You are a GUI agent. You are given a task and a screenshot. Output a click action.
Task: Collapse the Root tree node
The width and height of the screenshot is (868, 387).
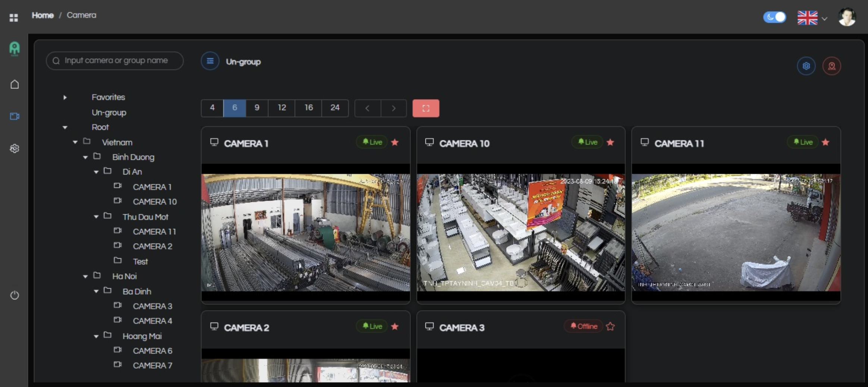(65, 128)
